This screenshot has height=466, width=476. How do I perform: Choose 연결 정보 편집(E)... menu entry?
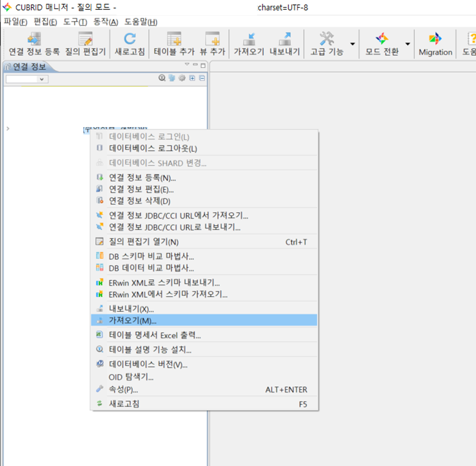tap(204, 189)
